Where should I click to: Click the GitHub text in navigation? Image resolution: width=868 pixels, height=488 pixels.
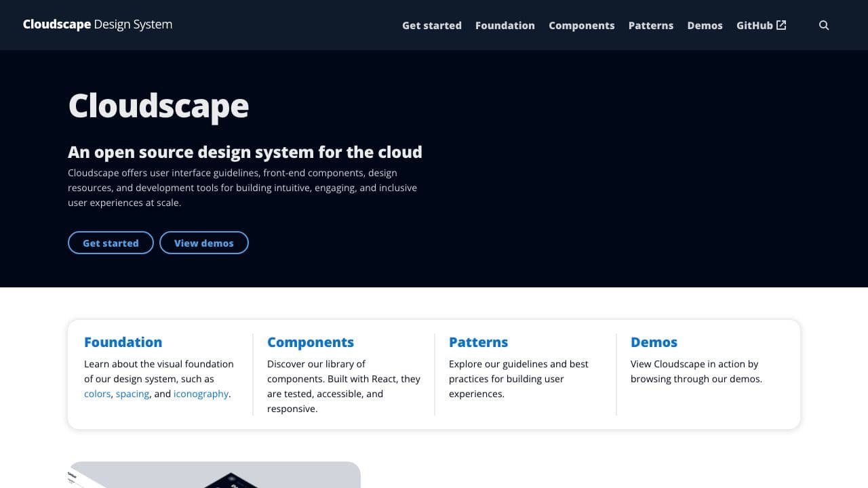pyautogui.click(x=754, y=25)
